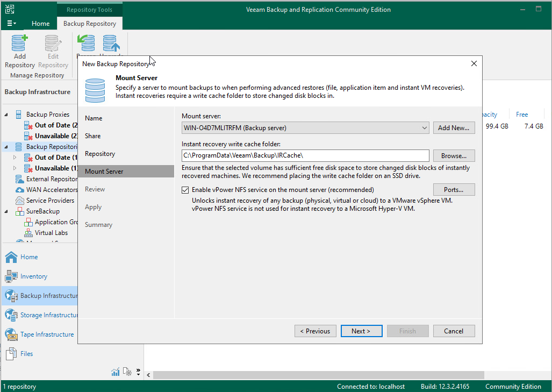This screenshot has width=552, height=392.
Task: Click the Ports button
Action: (x=454, y=190)
